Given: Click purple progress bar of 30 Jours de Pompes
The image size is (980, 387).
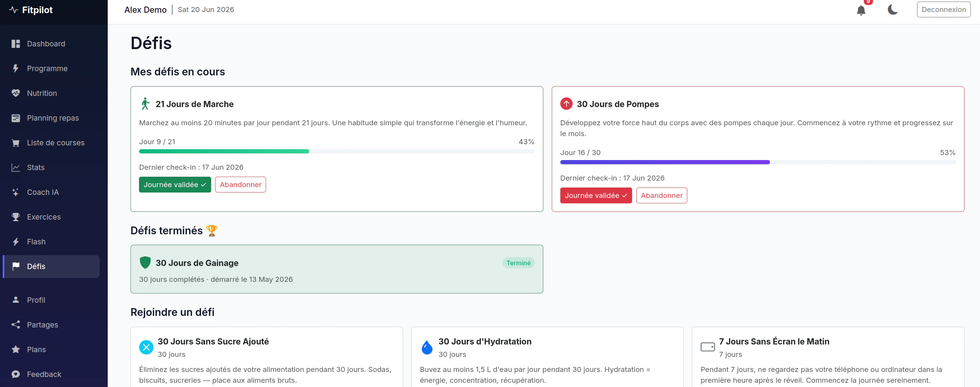Looking at the screenshot, I should (x=665, y=162).
